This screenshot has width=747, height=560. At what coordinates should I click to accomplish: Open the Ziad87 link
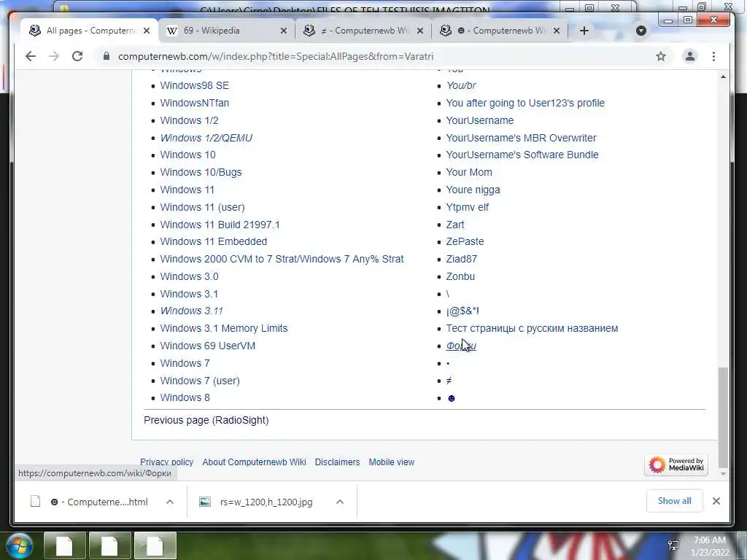pos(461,259)
